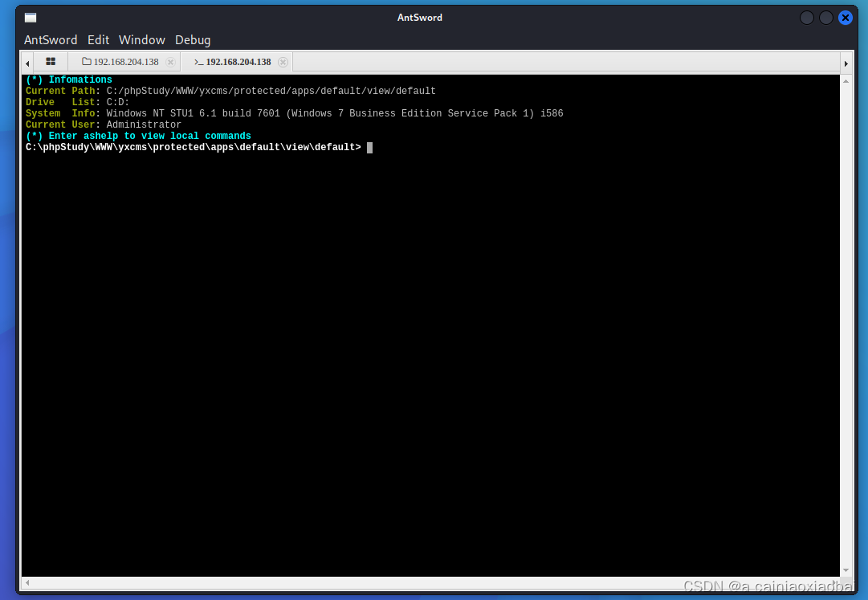Click the Drive List C:D: text
Screen dimensions: 868x600
pos(78,102)
